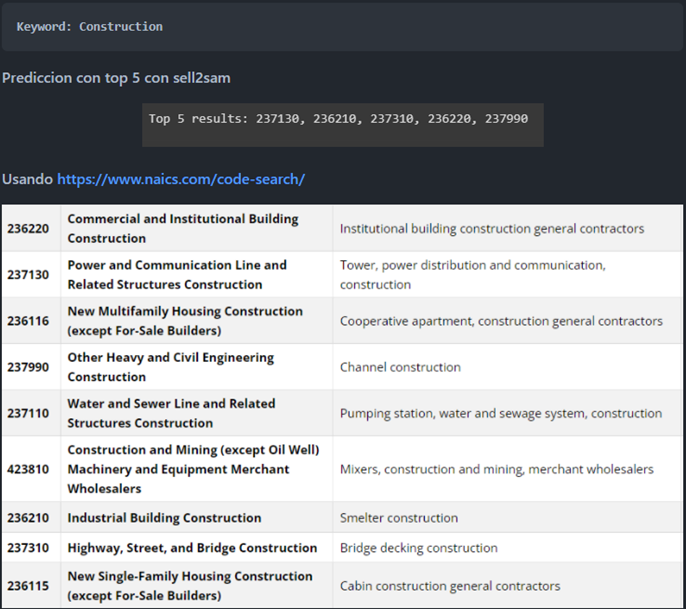Select code 237110 in the table
Screen dimensions: 686x609
point(29,413)
